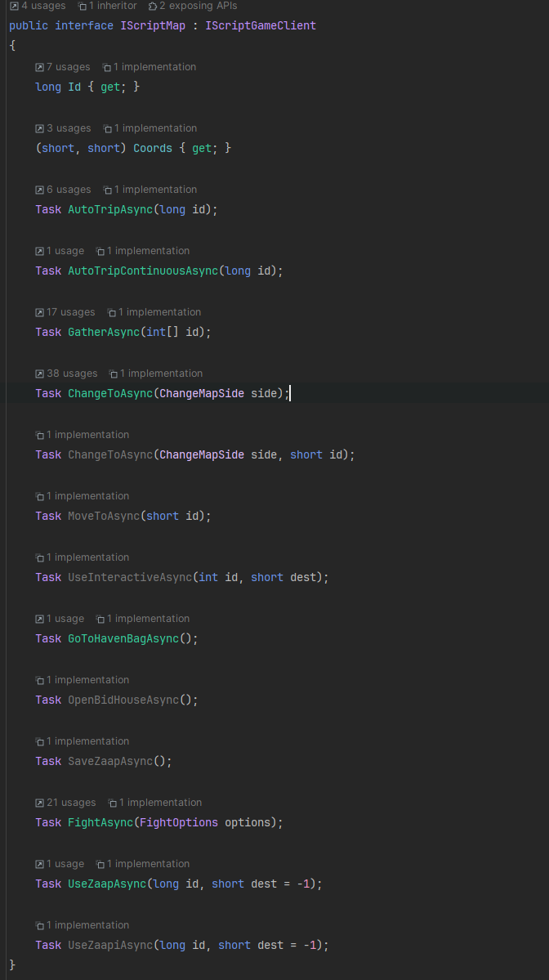
Task: Click '1 usage' above AutoTripContinuousAsync
Action: click(x=65, y=251)
